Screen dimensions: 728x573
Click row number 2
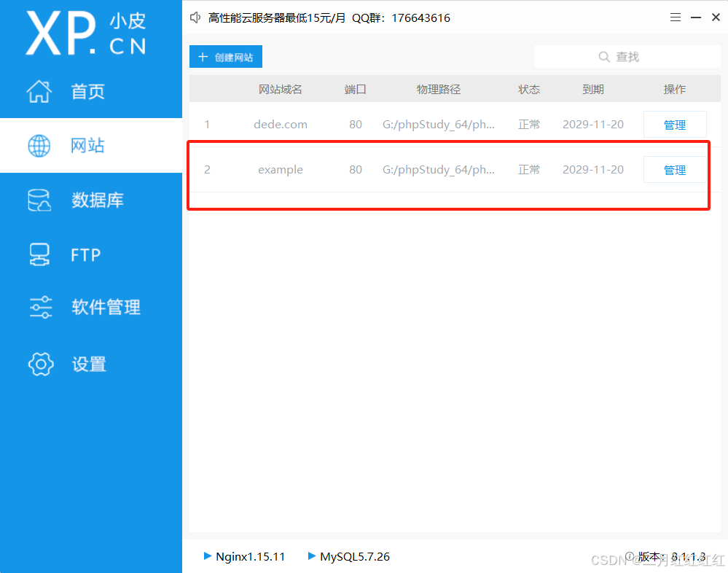coord(207,169)
